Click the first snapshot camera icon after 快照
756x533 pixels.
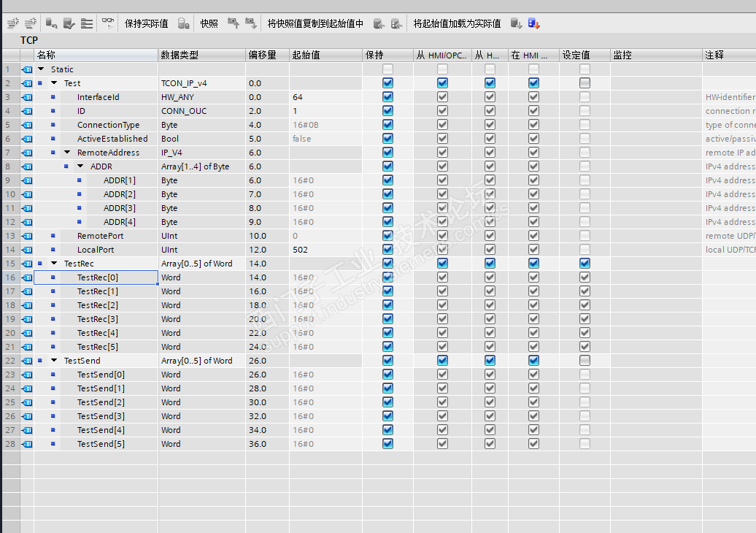coord(234,23)
